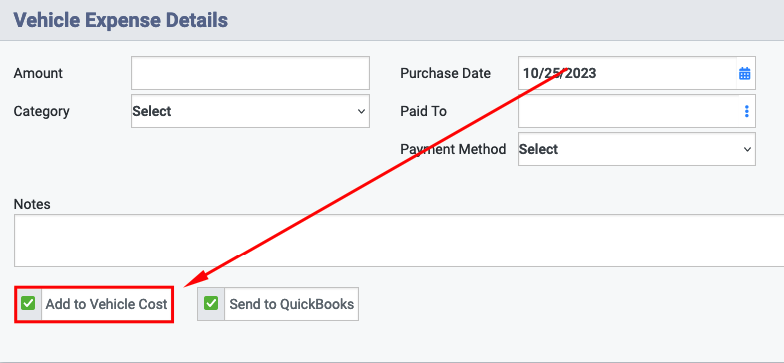Open the Payment Method Select dropdown
The image size is (784, 363).
(x=636, y=149)
